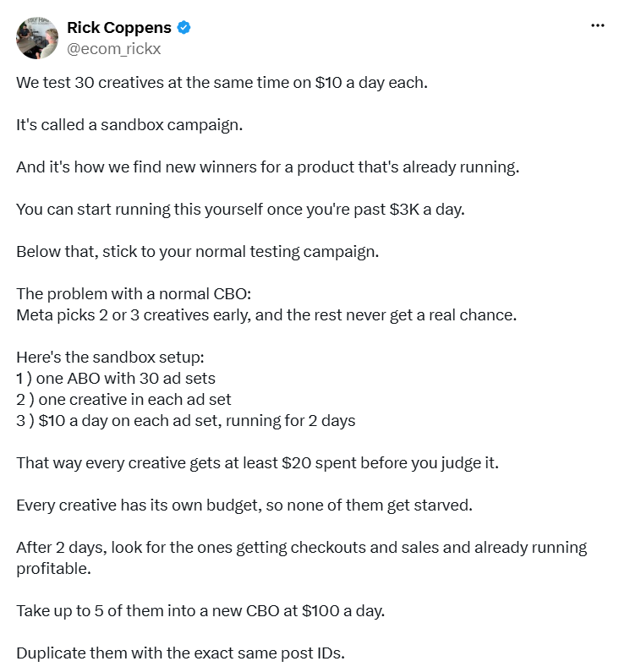The height and width of the screenshot is (672, 630).
Task: Click the line 'We test 30 creatives'
Action: click(222, 83)
